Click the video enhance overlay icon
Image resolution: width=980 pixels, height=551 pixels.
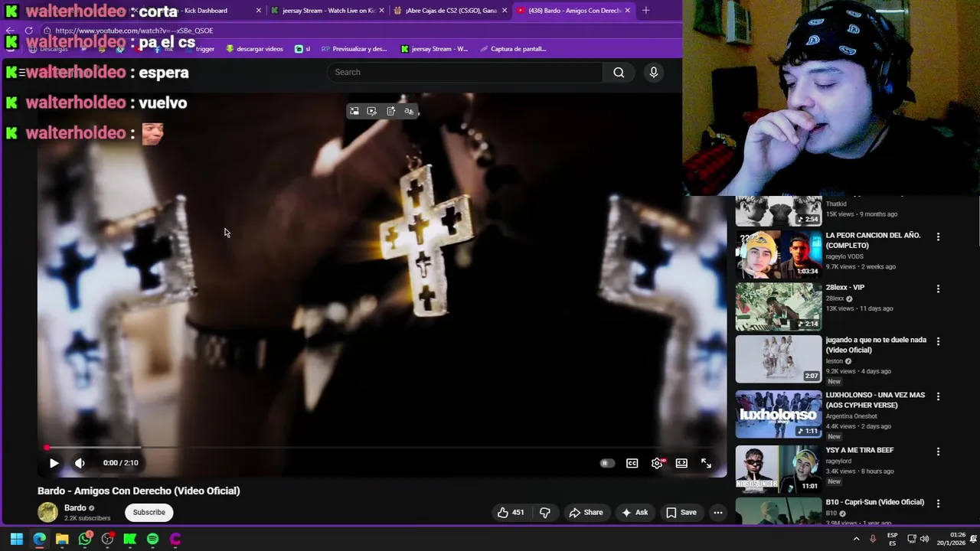click(372, 111)
